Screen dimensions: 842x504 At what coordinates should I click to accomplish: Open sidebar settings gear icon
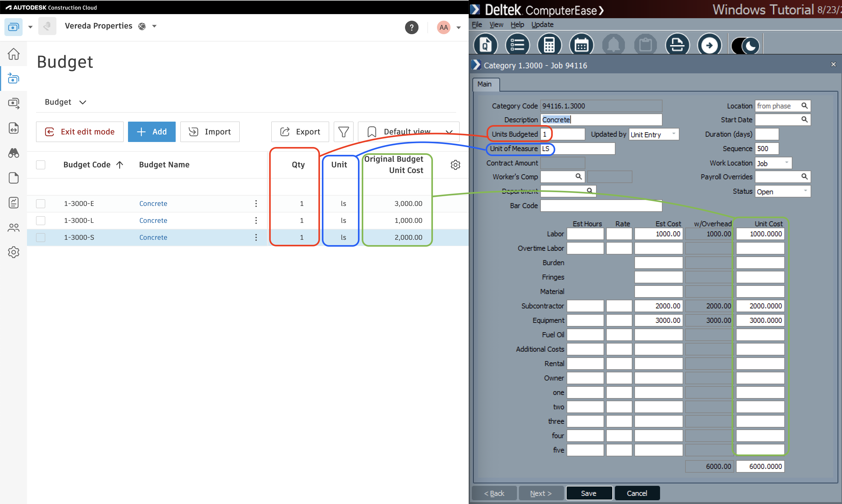point(13,252)
